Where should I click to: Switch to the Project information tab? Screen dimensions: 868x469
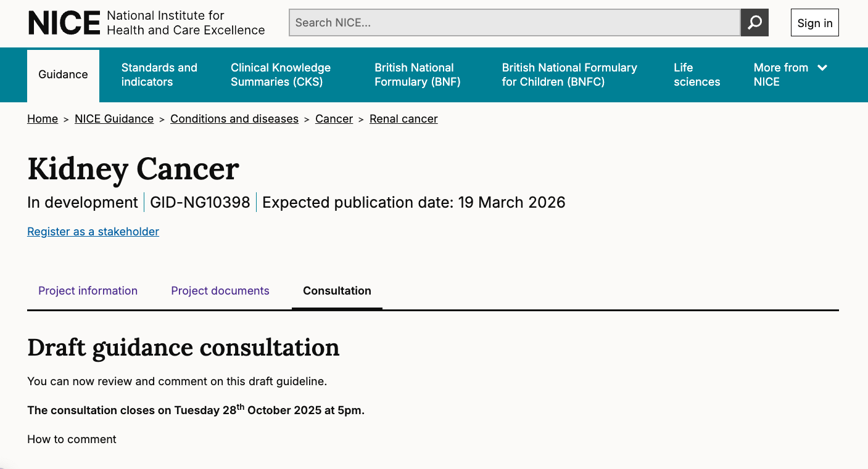88,291
